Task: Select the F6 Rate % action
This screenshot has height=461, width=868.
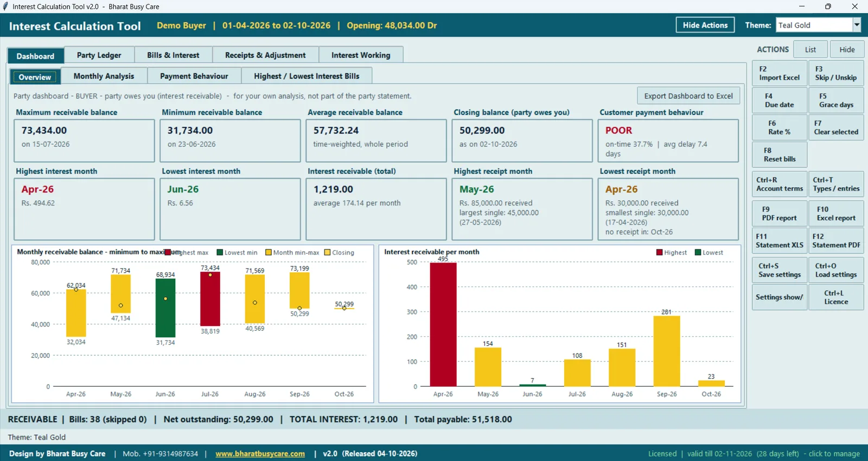Action: 780,127
